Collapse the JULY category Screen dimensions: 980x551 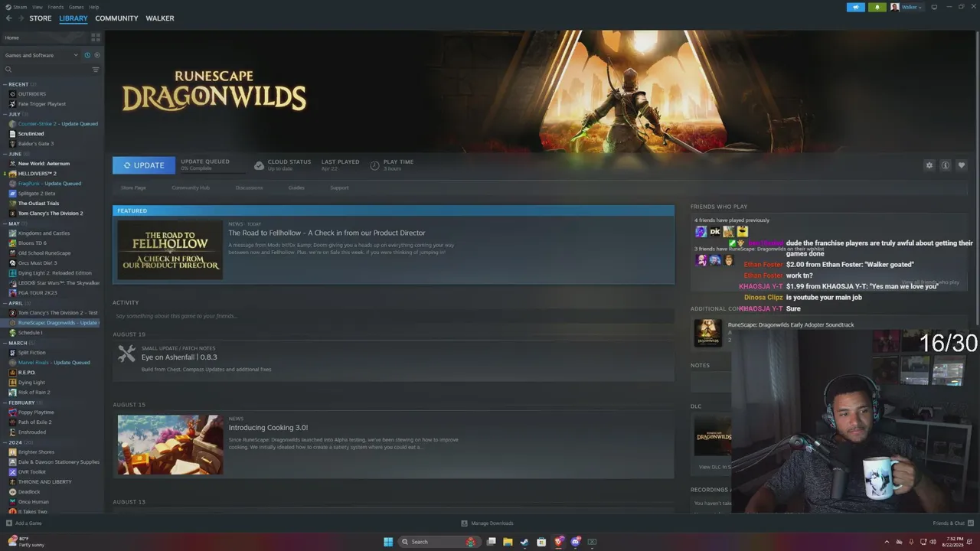pyautogui.click(x=5, y=114)
